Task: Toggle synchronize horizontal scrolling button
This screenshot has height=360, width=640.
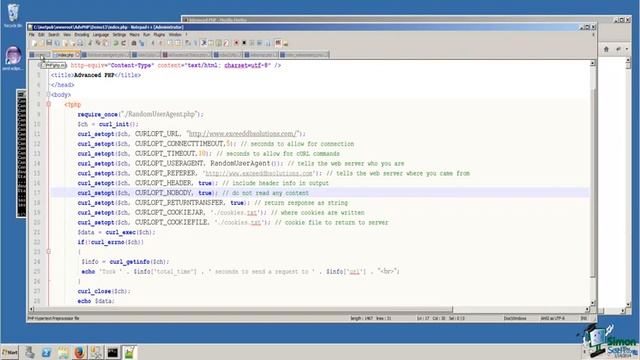Action: pos(178,43)
